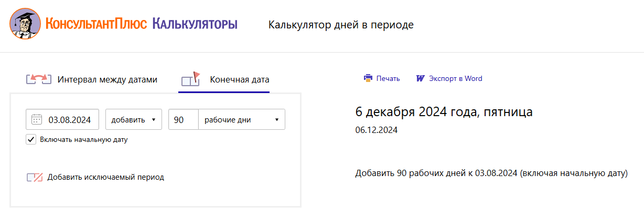The width and height of the screenshot is (644, 216).
Task: Select the Конечная дата tab
Action: tap(239, 80)
